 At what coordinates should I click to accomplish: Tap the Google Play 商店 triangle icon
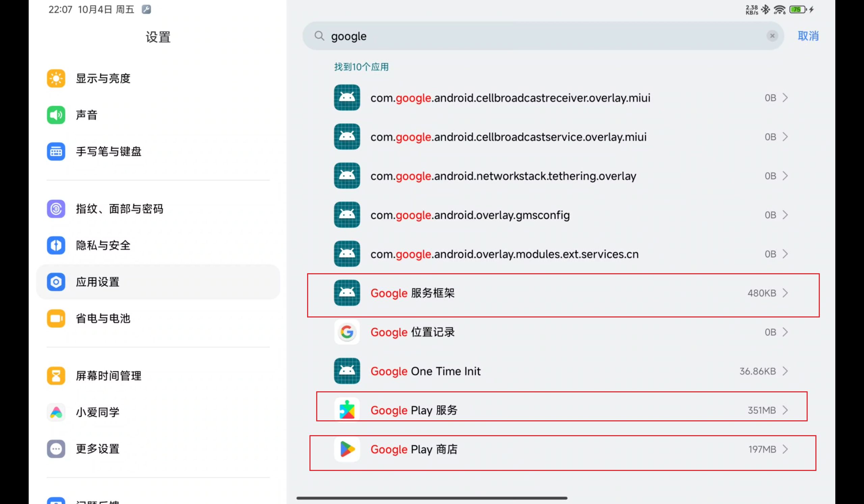pos(347,449)
